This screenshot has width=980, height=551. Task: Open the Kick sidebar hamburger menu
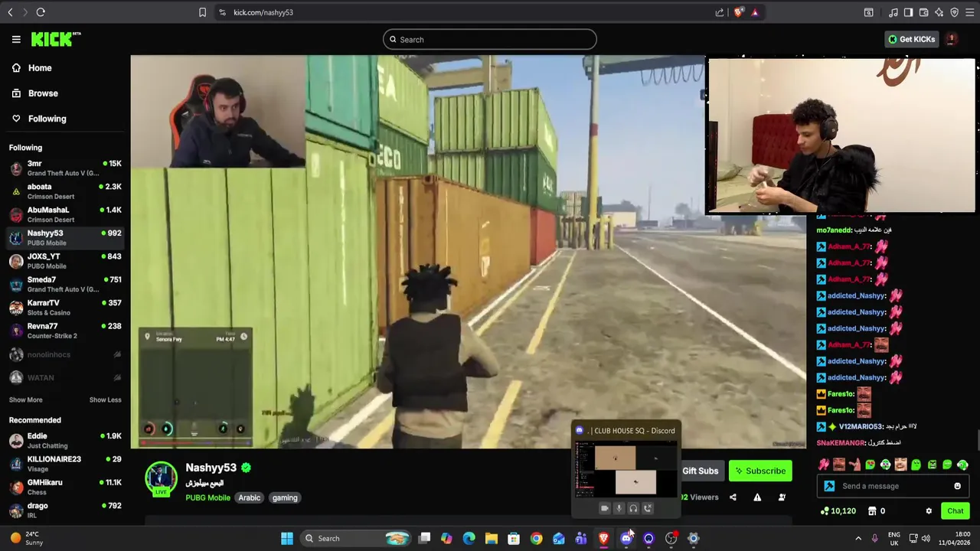click(x=16, y=39)
